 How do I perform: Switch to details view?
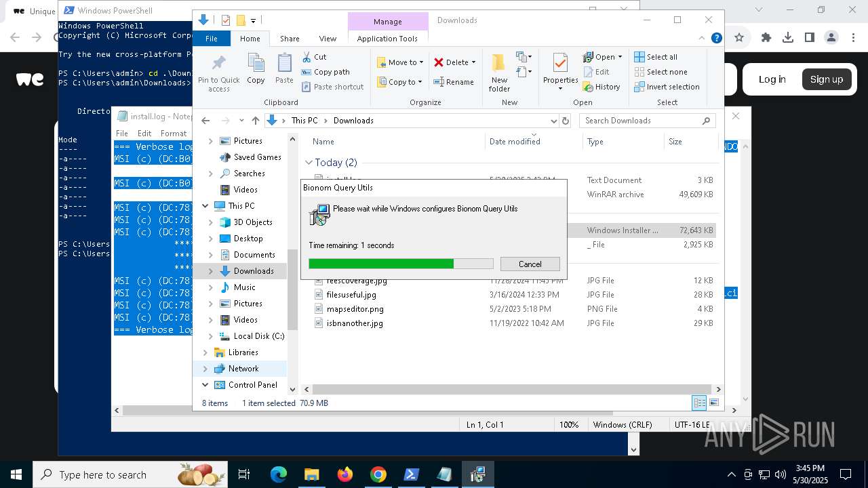(x=699, y=403)
